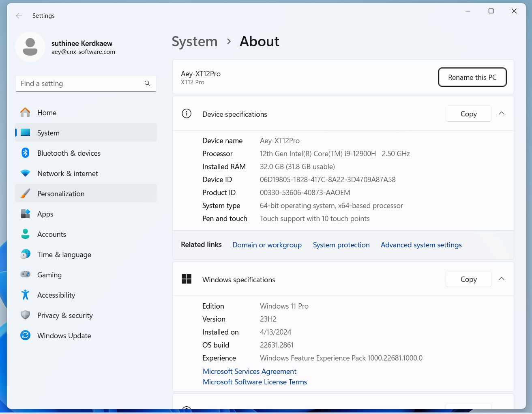Click the search magnifier icon
This screenshot has height=414, width=532.
click(x=147, y=84)
